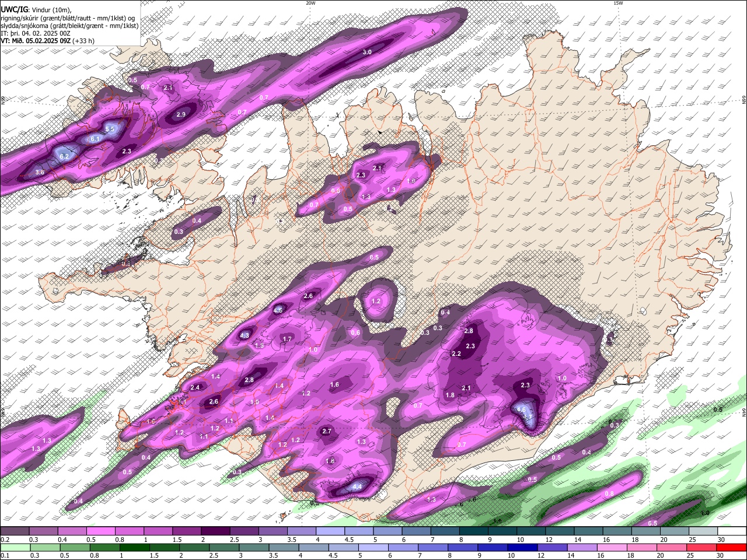Viewport: 747px width, 560px height.
Task: Click the upper legend swatch between 0.5 and 0.8
Action: point(100,531)
